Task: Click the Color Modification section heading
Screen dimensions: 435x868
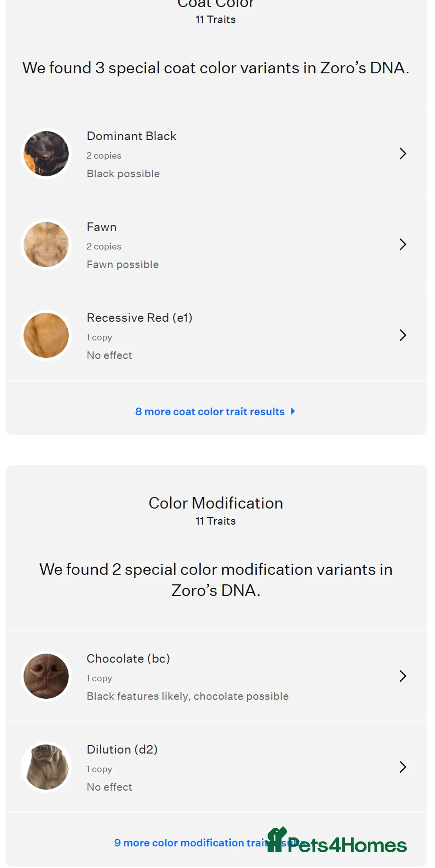Action: click(216, 503)
